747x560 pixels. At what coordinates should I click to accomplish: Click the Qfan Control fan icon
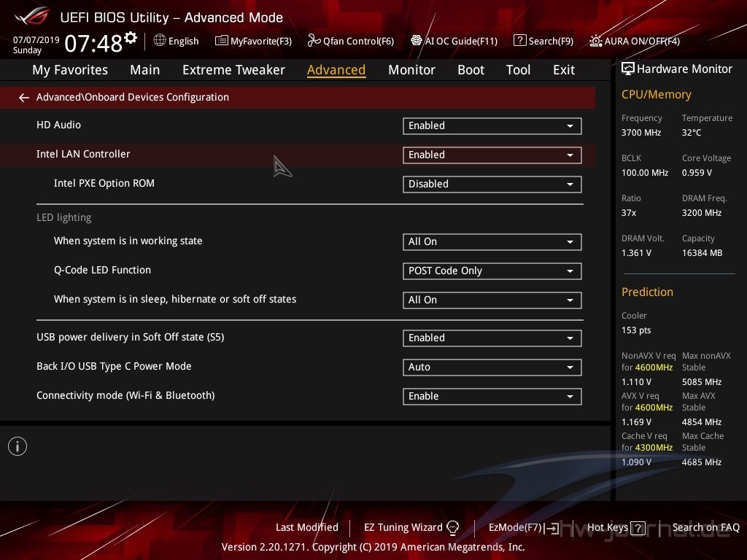[314, 41]
